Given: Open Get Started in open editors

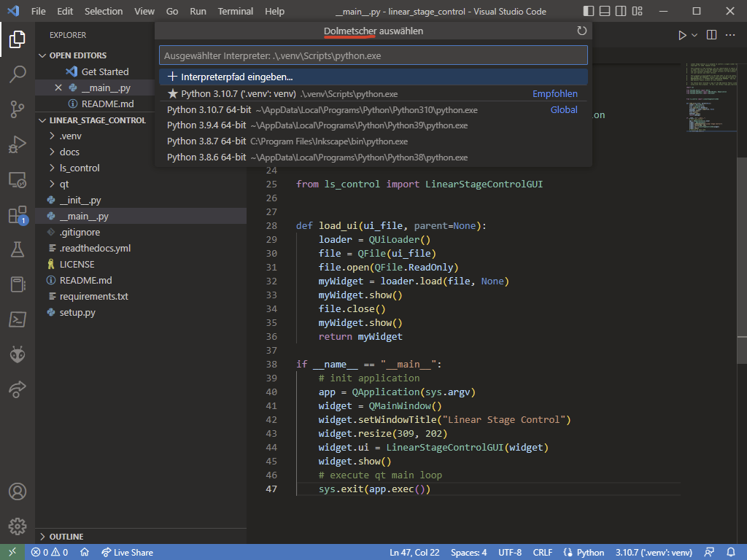Looking at the screenshot, I should click(x=105, y=71).
